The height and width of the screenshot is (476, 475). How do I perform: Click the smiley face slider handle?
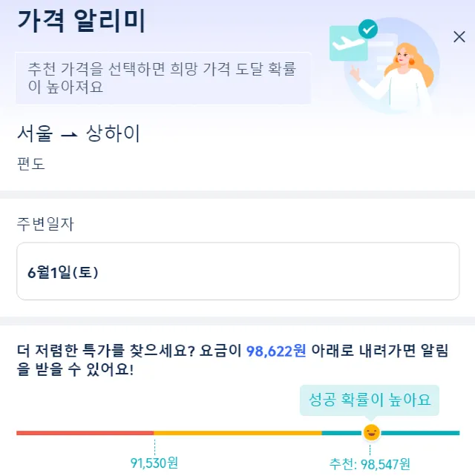(x=371, y=432)
